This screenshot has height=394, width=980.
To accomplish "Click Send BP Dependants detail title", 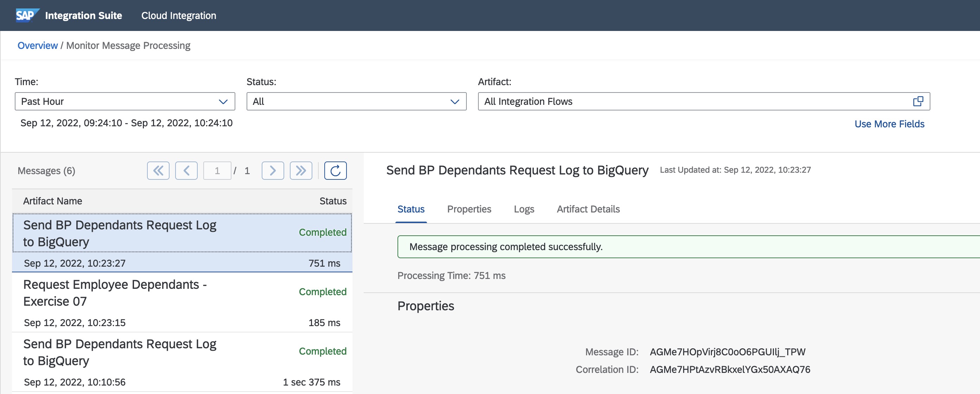I will pos(517,170).
